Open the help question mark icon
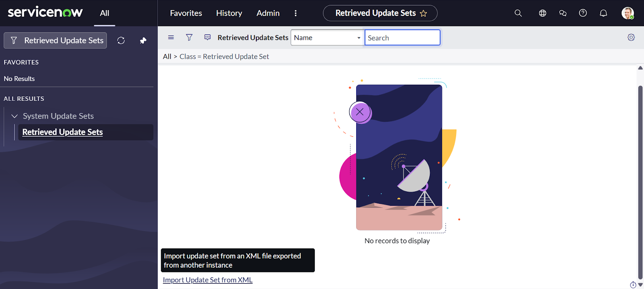This screenshot has height=289, width=644. 583,13
